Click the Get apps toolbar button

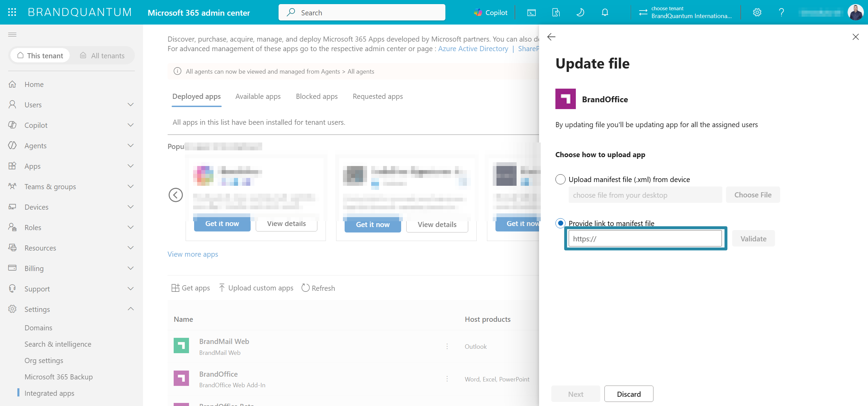pyautogui.click(x=191, y=288)
